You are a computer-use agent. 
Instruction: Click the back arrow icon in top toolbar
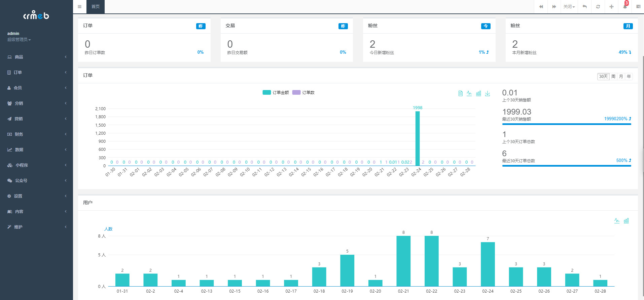point(585,7)
